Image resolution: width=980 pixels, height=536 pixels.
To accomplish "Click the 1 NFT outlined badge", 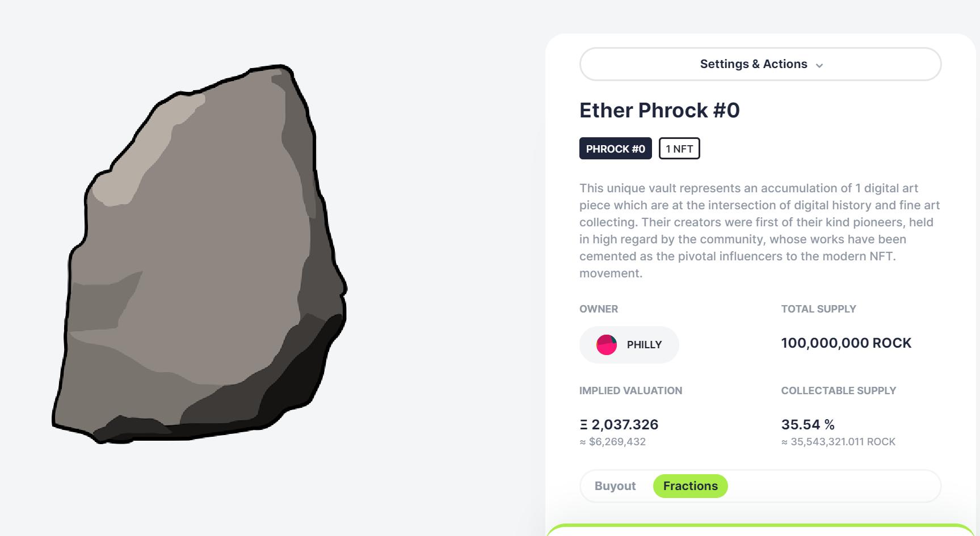I will (679, 149).
